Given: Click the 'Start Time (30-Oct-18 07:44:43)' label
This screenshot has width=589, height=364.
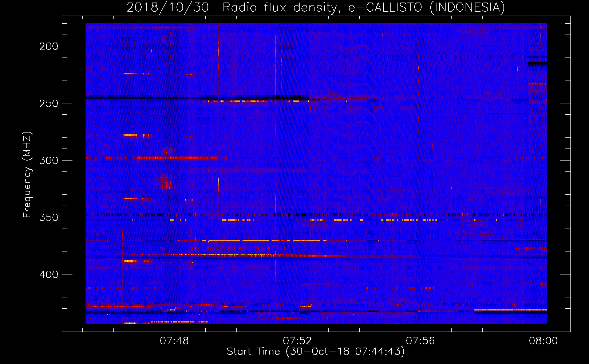Looking at the screenshot, I should click(316, 352).
